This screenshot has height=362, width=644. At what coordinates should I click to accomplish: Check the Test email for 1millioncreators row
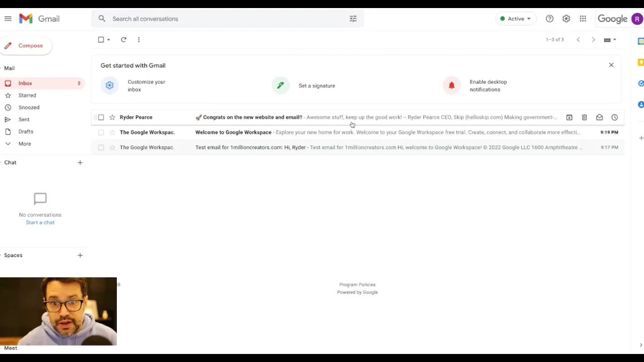pos(101,147)
